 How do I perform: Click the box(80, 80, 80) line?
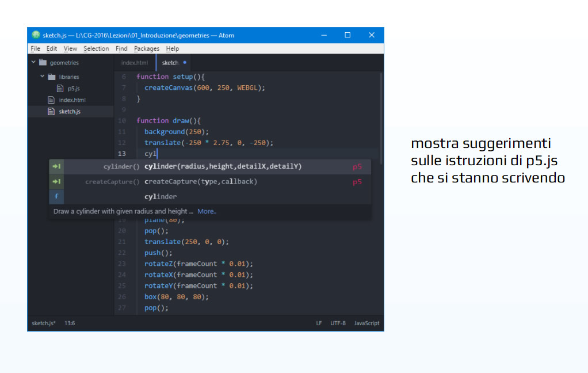(x=177, y=297)
